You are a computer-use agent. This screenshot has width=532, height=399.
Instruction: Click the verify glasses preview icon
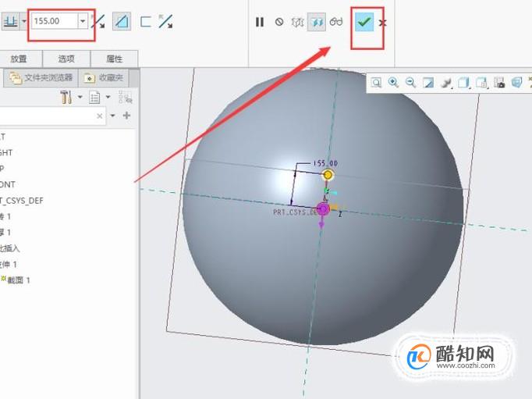(336, 22)
